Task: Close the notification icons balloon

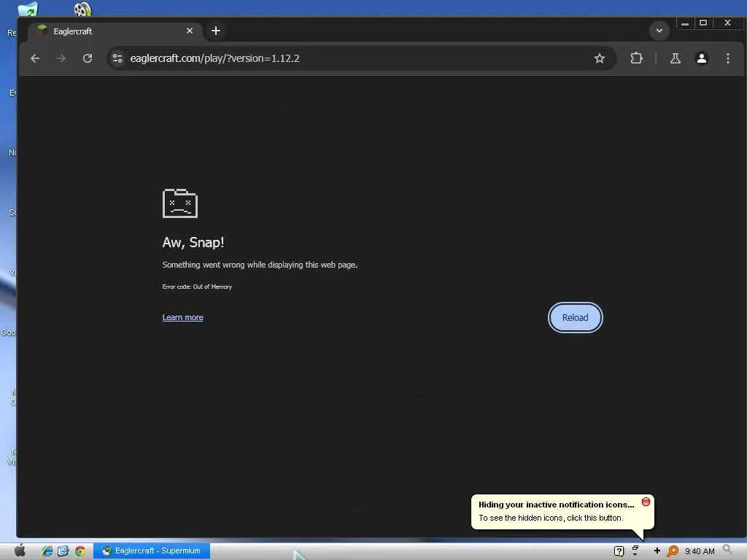Action: pos(646,502)
